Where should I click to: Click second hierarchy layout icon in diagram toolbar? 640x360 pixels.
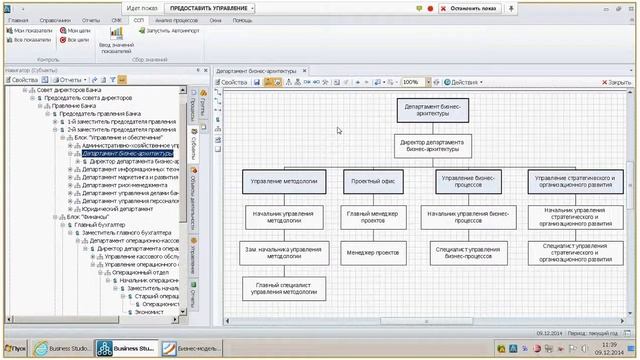click(298, 82)
